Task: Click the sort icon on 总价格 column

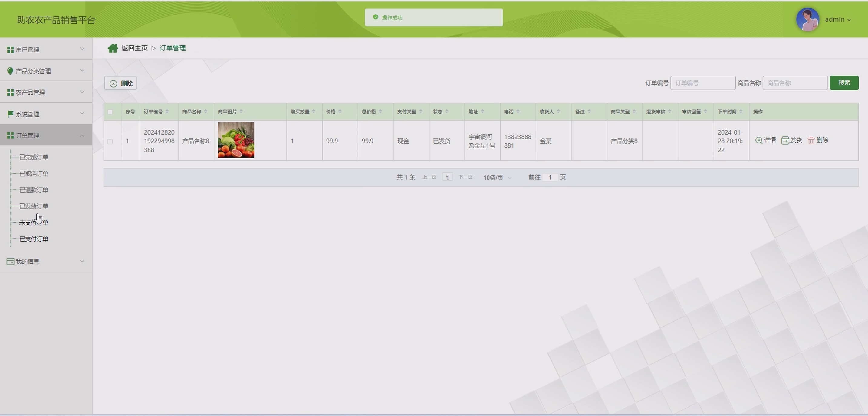Action: point(380,112)
